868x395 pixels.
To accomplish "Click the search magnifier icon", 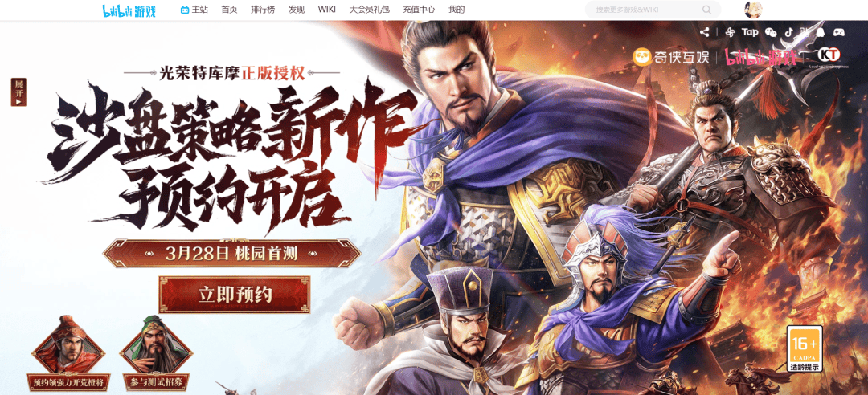I will click(706, 10).
